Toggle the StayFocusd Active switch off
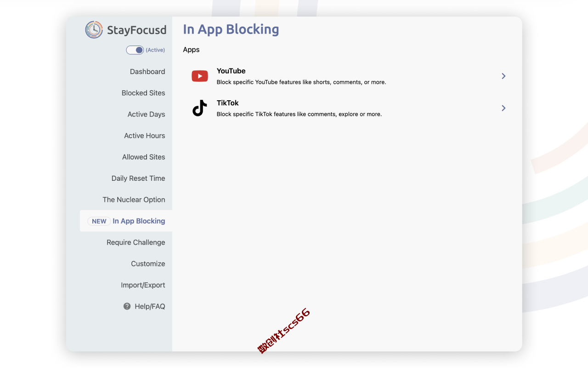The height and width of the screenshot is (368, 588). coord(135,50)
